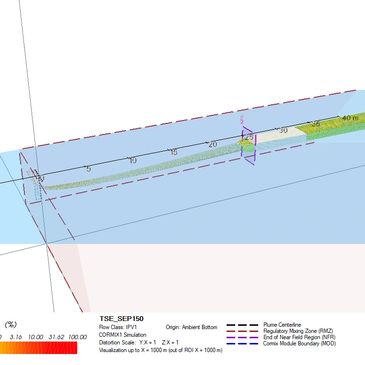Click the white plume section near 30 m
Viewport: 365px width, 365px height.
pos(281,137)
